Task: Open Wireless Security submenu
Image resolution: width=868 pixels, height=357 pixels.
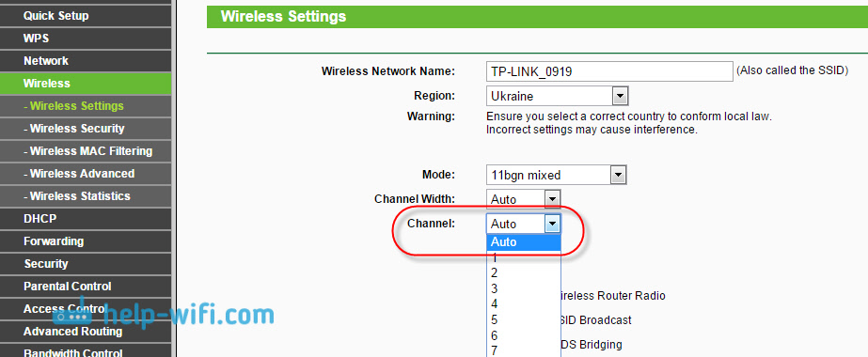Action: click(86, 129)
